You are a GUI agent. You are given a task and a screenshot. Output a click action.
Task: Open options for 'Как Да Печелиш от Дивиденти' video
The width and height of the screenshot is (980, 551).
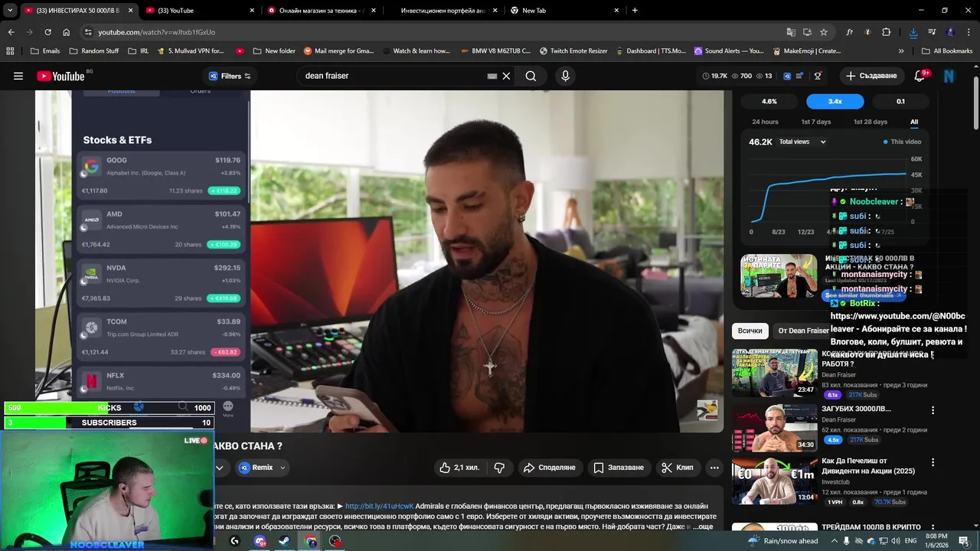(x=933, y=462)
